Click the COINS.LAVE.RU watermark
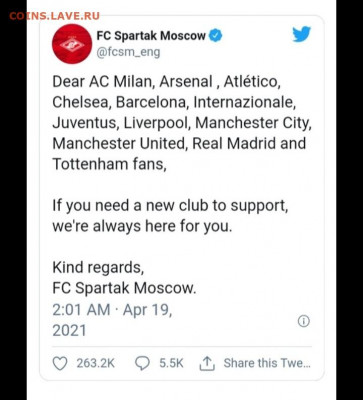This screenshot has height=400, width=363. pyautogui.click(x=54, y=16)
